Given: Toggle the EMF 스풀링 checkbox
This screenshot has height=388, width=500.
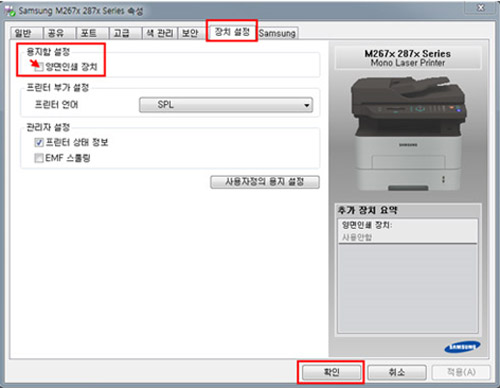Looking at the screenshot, I should [39, 158].
